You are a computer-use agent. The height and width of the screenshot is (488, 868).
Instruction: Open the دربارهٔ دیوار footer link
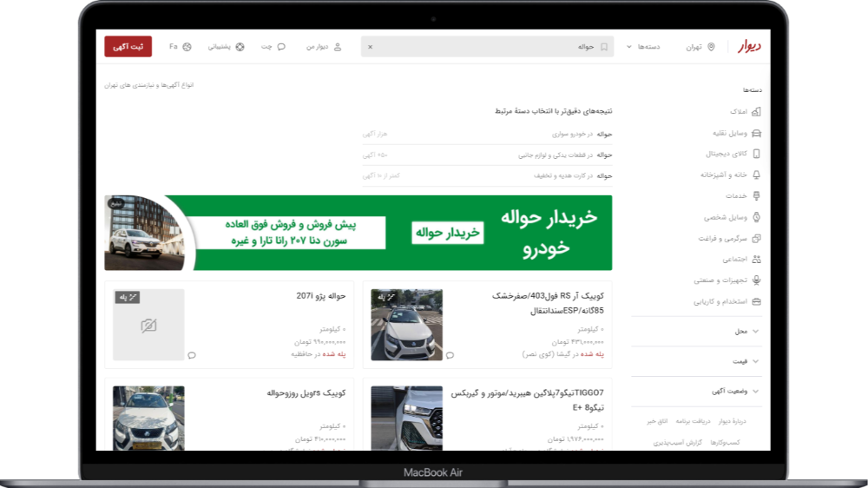733,421
